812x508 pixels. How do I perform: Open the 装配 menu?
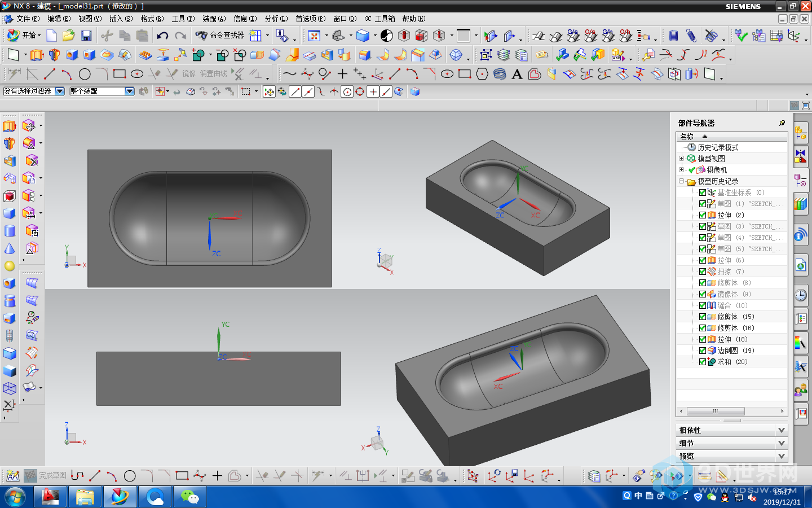(x=214, y=19)
